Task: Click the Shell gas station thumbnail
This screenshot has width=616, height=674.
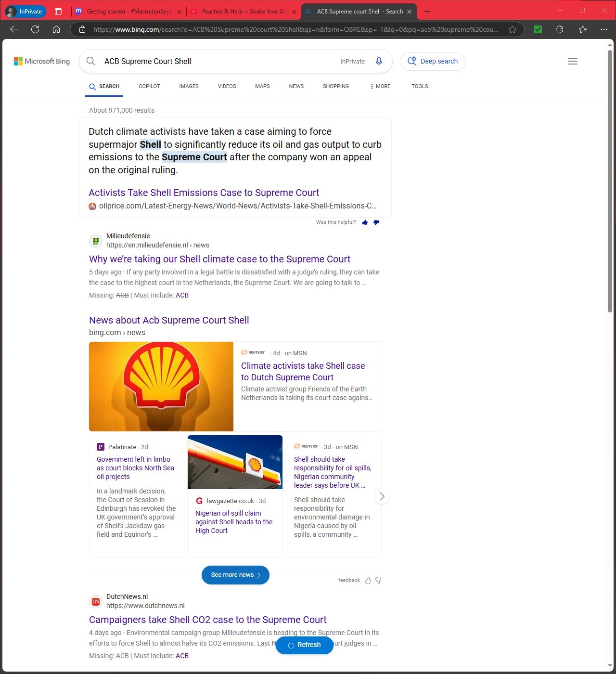Action: point(235,462)
